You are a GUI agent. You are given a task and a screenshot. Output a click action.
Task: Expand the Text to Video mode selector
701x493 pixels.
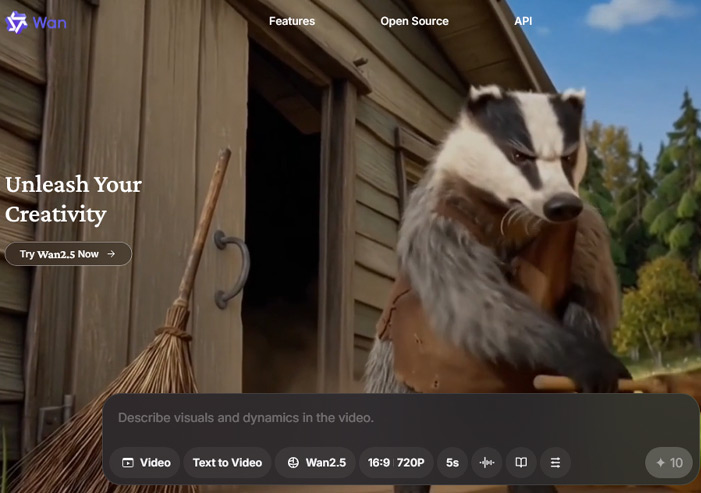click(x=227, y=462)
